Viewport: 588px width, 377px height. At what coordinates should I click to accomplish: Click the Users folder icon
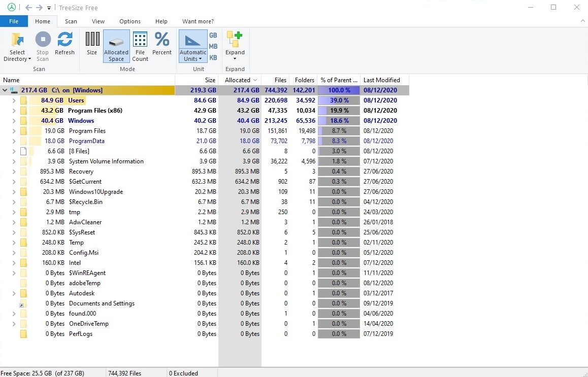pos(23,100)
